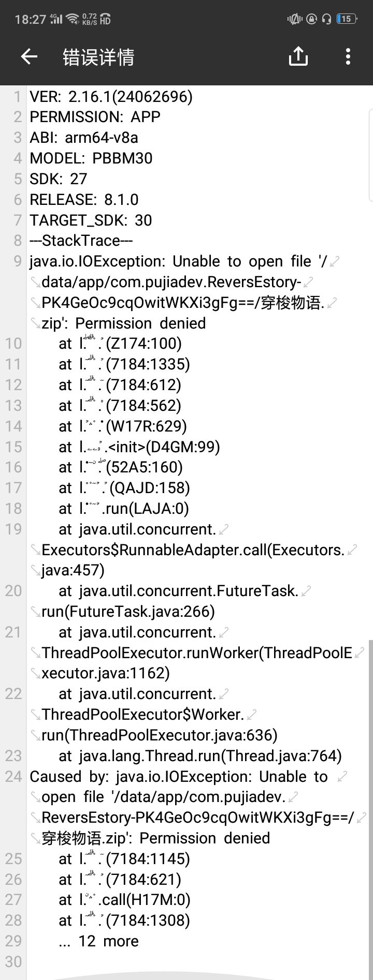Tap the 错误详情 page title
Image resolution: width=373 pixels, height=980 pixels.
pyautogui.click(x=98, y=57)
